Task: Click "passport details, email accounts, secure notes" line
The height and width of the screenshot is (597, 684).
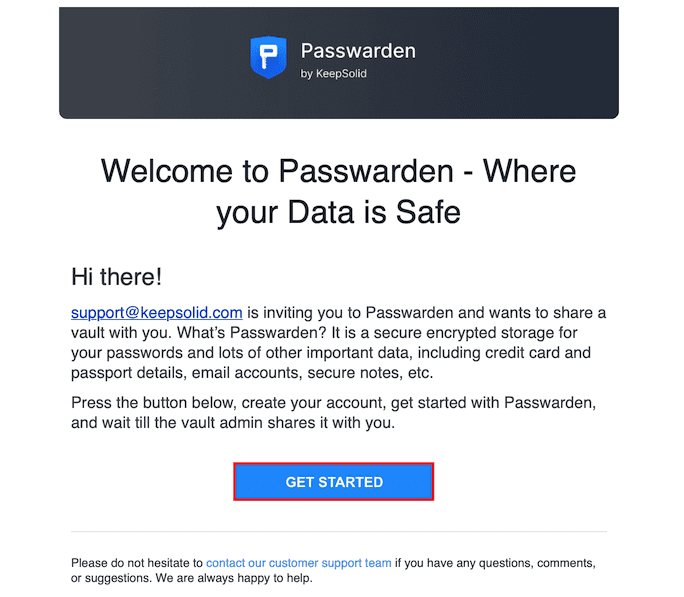Action: coord(250,372)
